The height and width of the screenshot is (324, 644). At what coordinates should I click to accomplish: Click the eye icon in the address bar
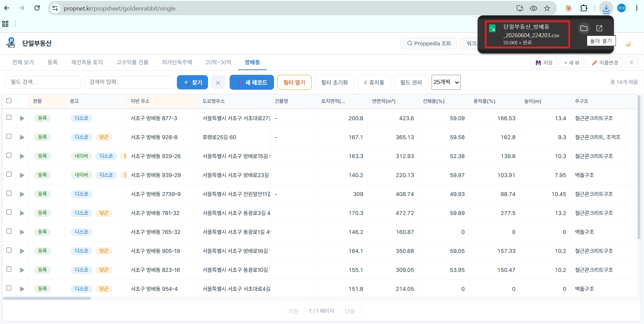pyautogui.click(x=533, y=8)
